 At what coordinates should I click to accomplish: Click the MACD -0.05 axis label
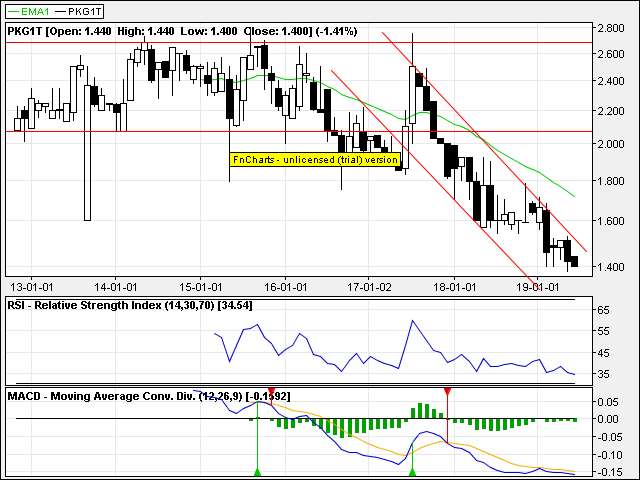pyautogui.click(x=608, y=438)
